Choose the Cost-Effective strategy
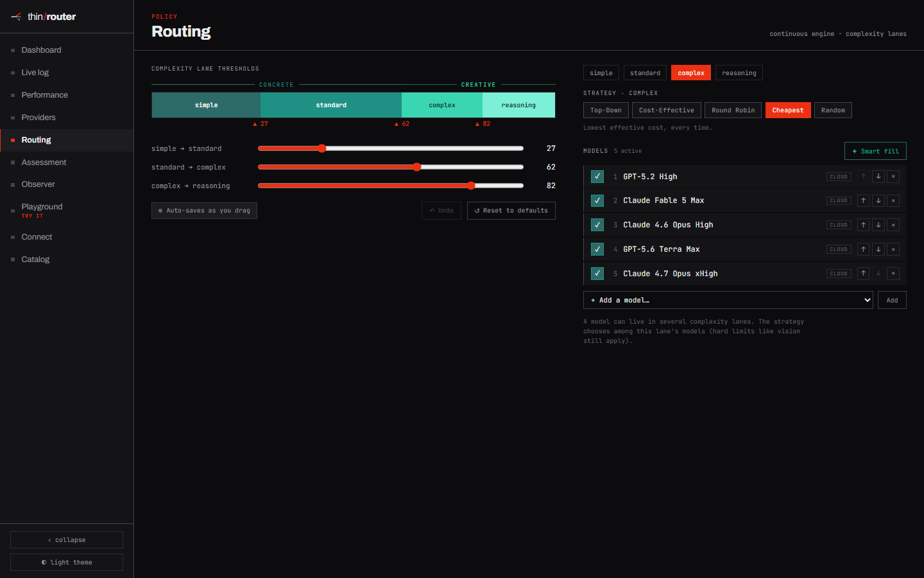The width and height of the screenshot is (924, 578). click(x=666, y=110)
